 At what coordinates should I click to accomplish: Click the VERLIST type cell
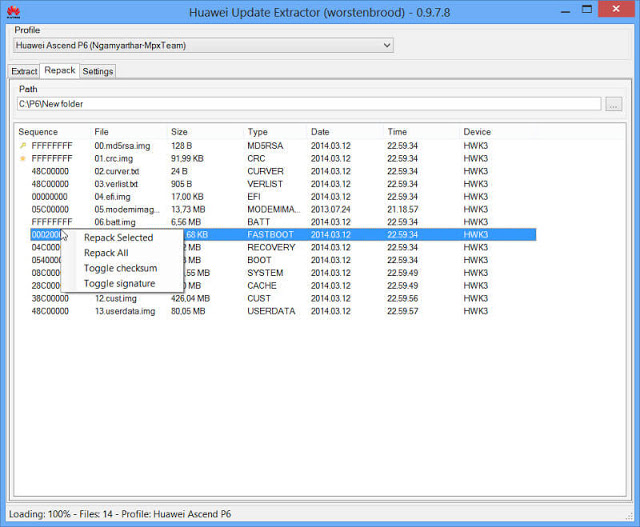[265, 184]
